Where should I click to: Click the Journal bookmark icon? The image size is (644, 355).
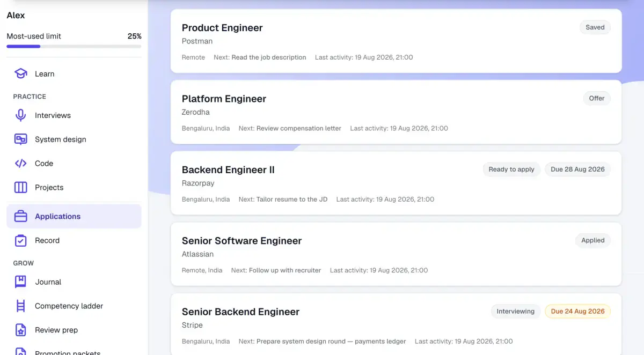pos(20,282)
